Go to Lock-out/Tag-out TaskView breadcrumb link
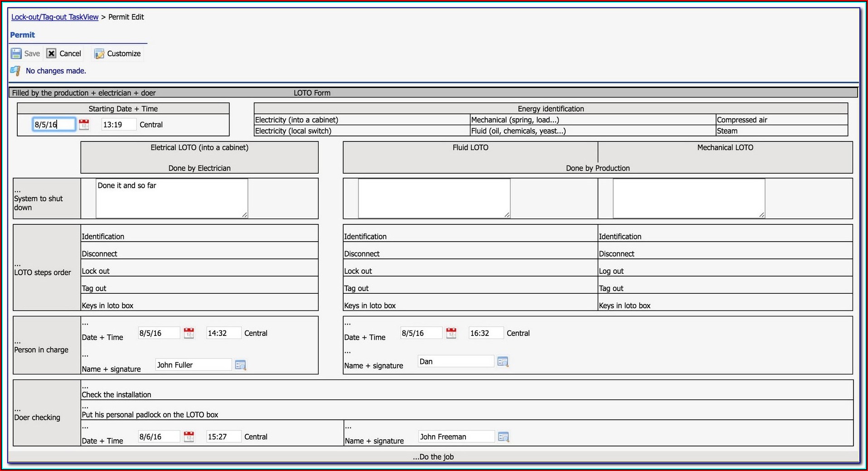 [55, 17]
